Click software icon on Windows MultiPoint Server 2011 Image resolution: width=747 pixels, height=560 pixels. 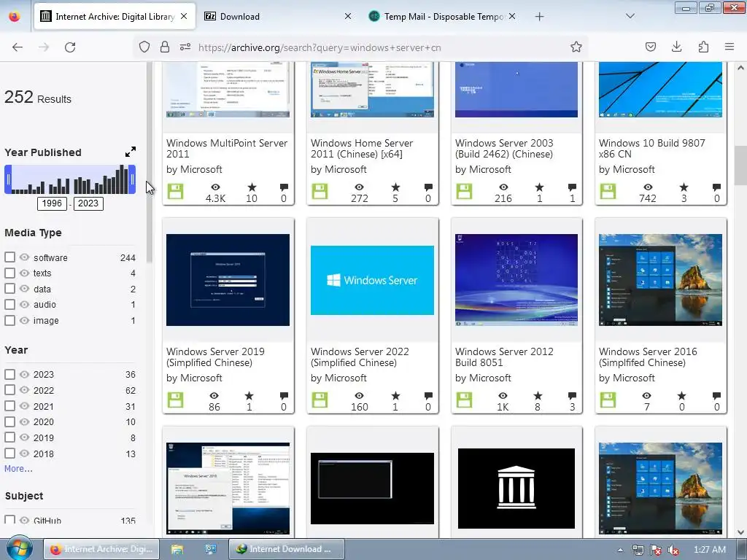[x=175, y=191]
